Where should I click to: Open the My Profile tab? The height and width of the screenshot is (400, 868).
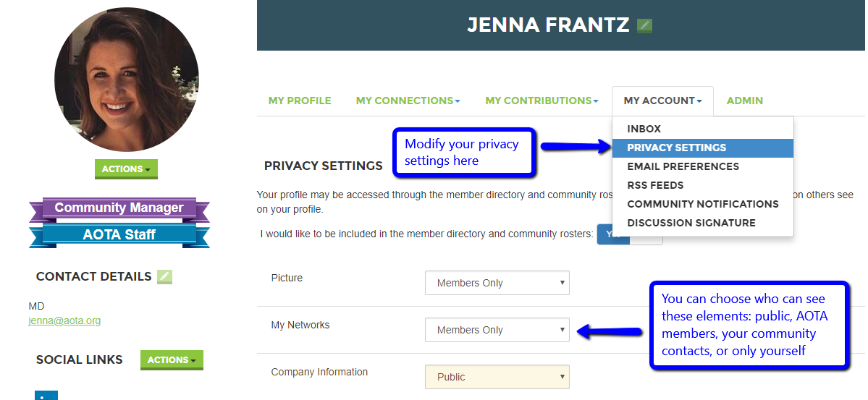(x=300, y=101)
